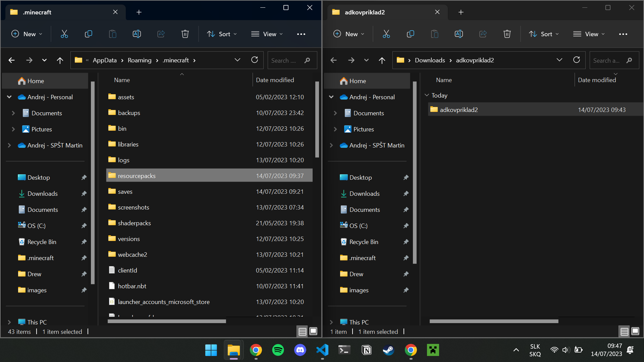Open Home in .minecraft window sidebar
The width and height of the screenshot is (644, 362).
click(45, 81)
